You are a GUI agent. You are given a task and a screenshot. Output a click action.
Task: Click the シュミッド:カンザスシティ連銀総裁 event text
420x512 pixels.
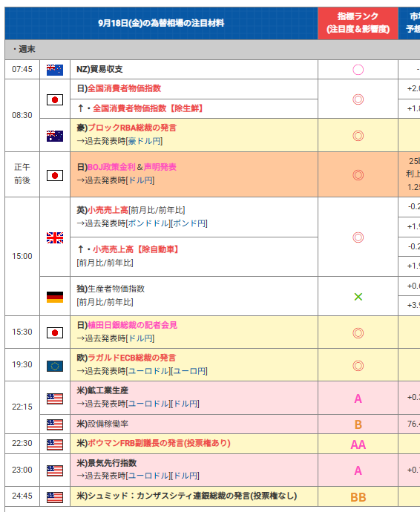(x=187, y=496)
